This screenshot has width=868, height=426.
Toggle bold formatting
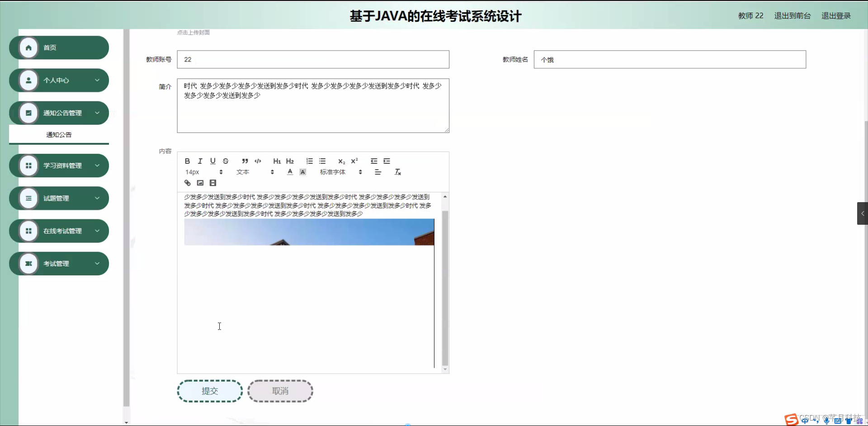click(187, 161)
